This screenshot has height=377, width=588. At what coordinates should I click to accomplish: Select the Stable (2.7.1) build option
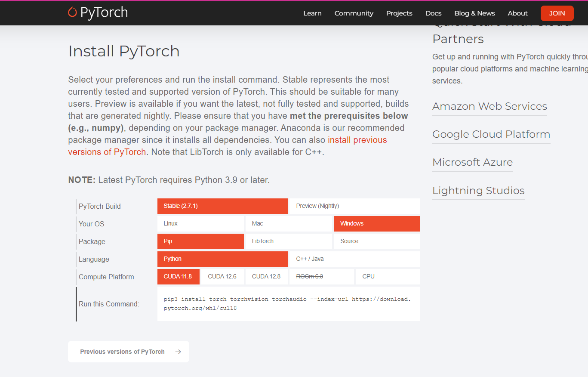pos(222,206)
